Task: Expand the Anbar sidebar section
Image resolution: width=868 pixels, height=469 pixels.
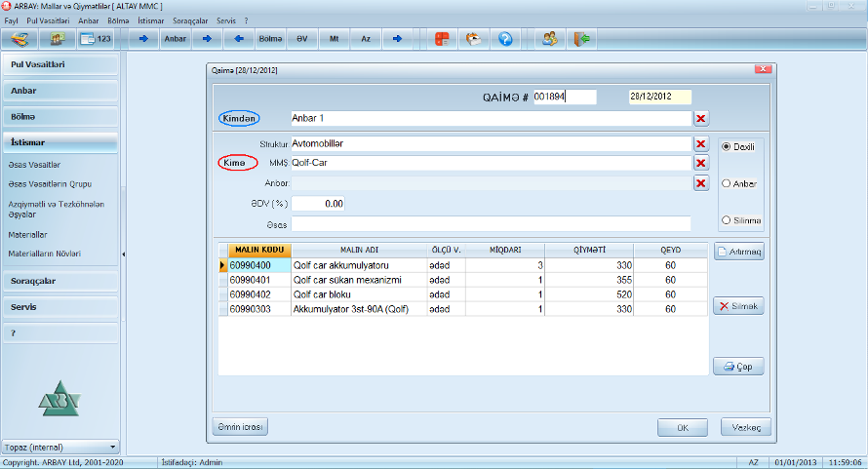Action: (60, 91)
